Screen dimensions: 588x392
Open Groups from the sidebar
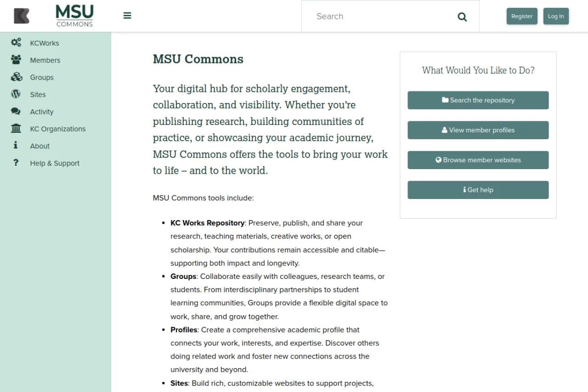(42, 77)
